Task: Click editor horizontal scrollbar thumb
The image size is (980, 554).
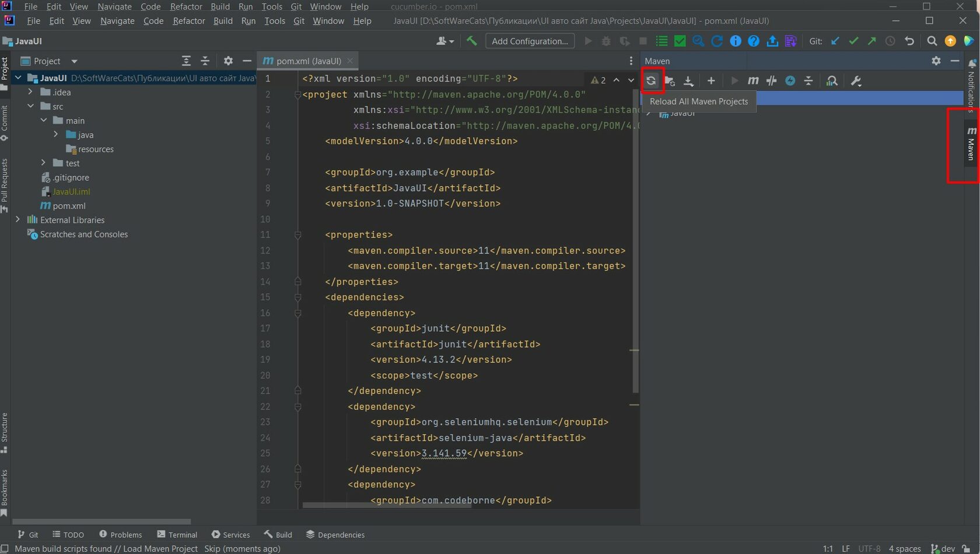Action: coord(387,505)
